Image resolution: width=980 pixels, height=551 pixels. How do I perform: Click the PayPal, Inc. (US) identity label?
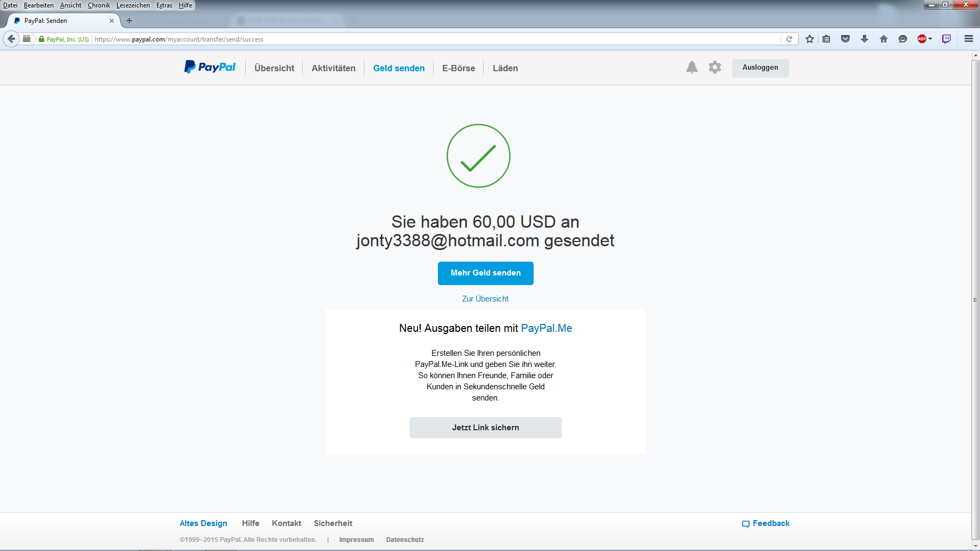(x=68, y=39)
